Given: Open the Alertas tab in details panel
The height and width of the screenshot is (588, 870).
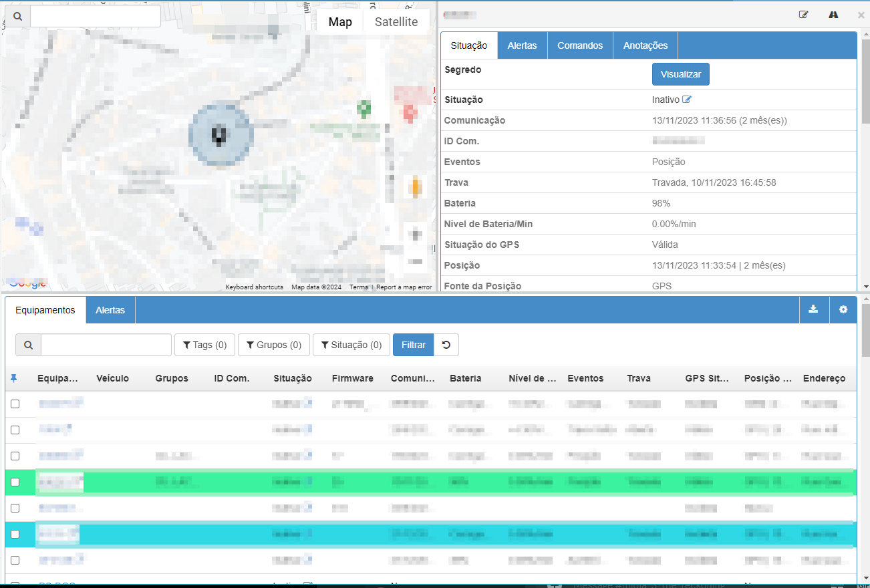Looking at the screenshot, I should [522, 45].
